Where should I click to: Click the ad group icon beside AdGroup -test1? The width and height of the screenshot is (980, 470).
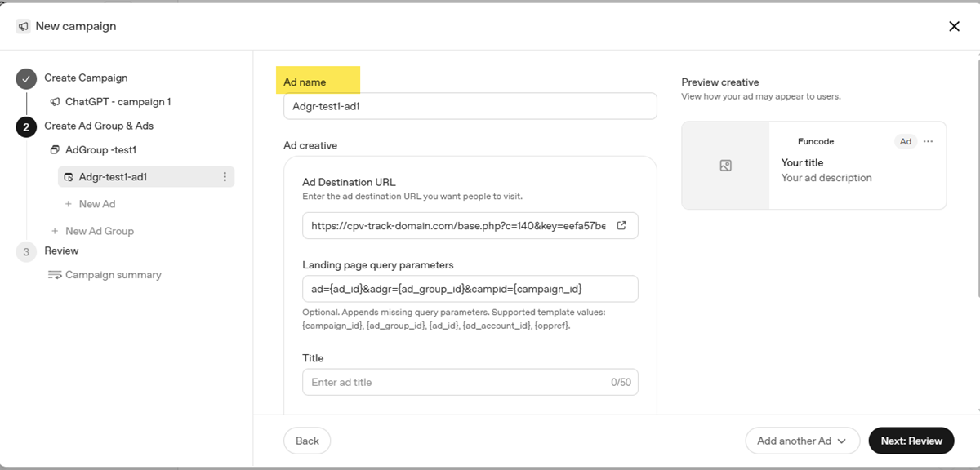click(x=55, y=150)
